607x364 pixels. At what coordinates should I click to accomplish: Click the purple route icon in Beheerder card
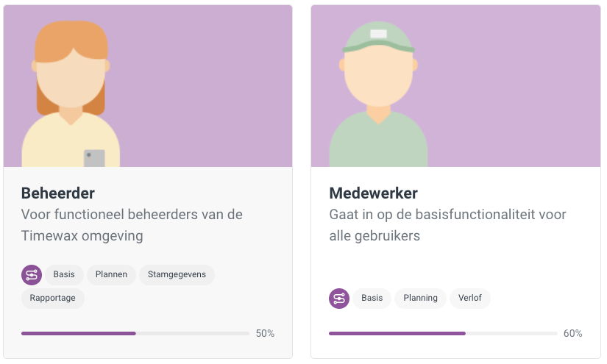[x=32, y=275]
